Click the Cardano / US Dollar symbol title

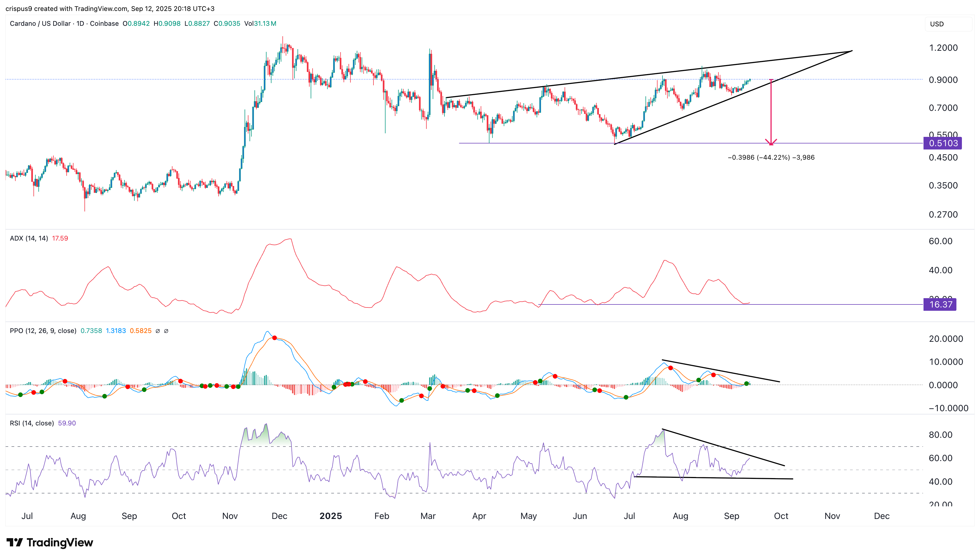40,23
